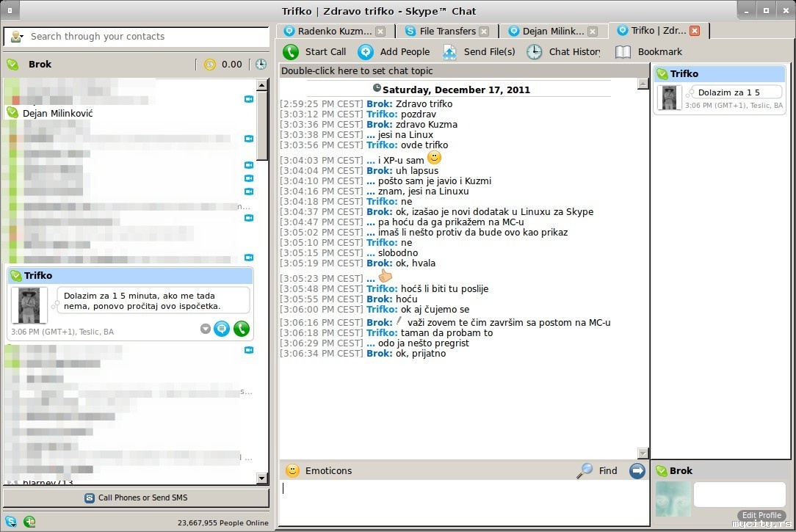Click chat scrollbar down arrow
The width and height of the screenshot is (796, 532).
(x=643, y=453)
